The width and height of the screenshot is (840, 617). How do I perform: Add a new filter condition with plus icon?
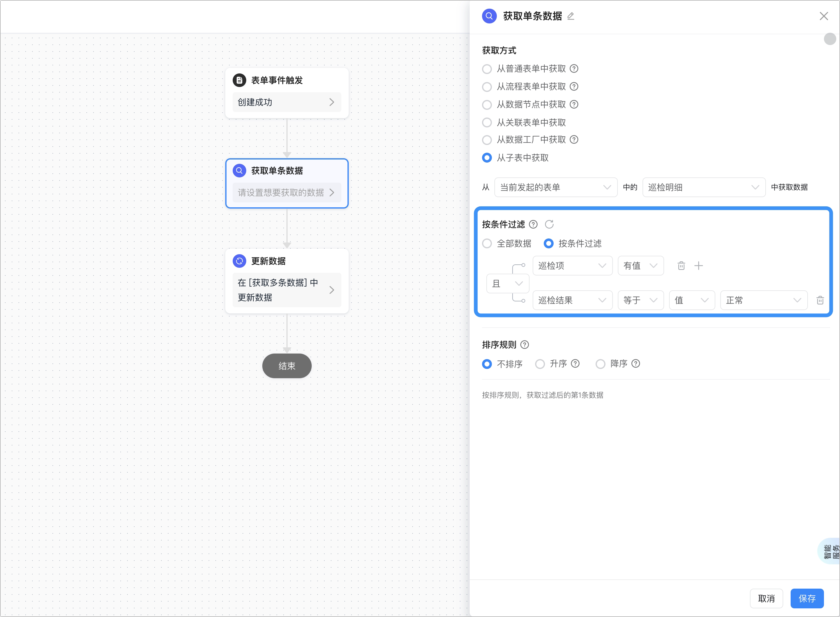698,266
